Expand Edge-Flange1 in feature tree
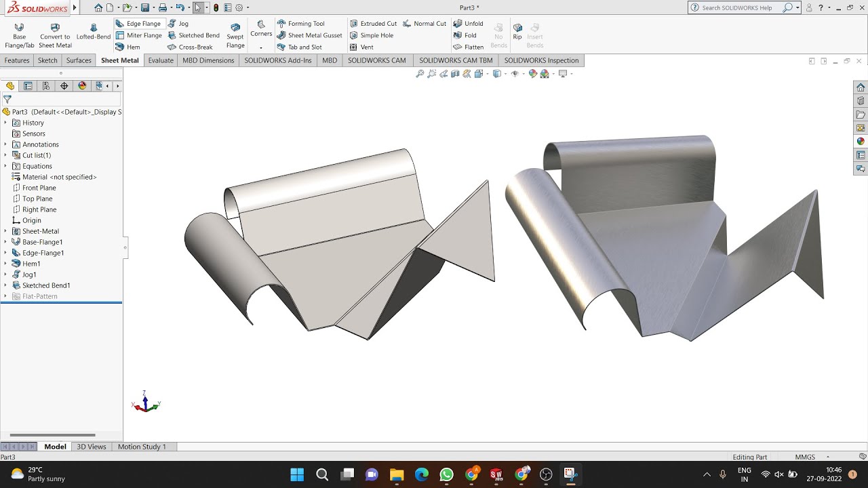This screenshot has width=868, height=488. [5, 253]
